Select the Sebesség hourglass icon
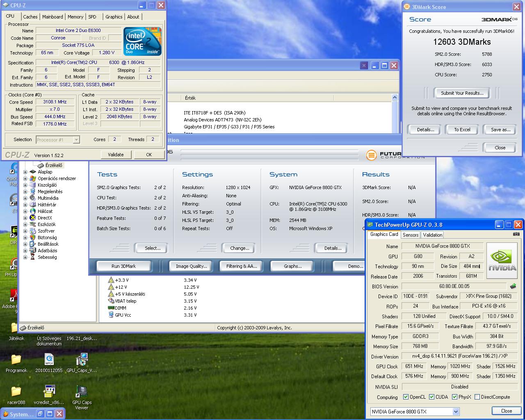Screen dimensions: 525x420 32,257
